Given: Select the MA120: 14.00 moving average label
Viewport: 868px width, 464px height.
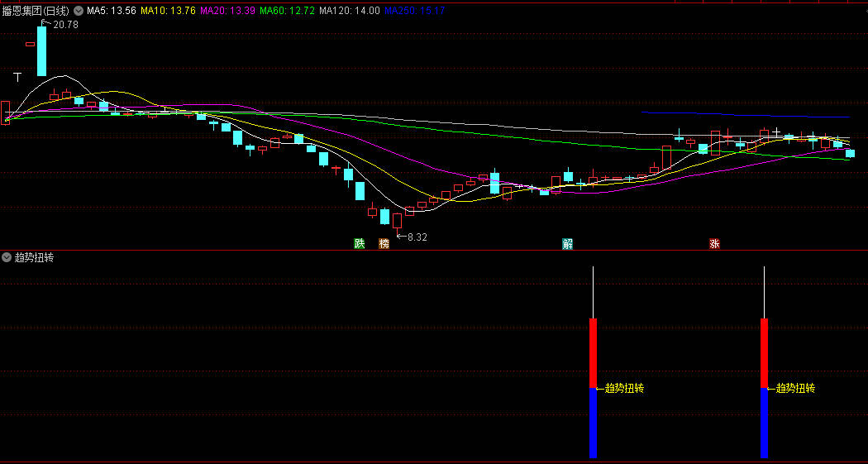Looking at the screenshot, I should [x=350, y=11].
